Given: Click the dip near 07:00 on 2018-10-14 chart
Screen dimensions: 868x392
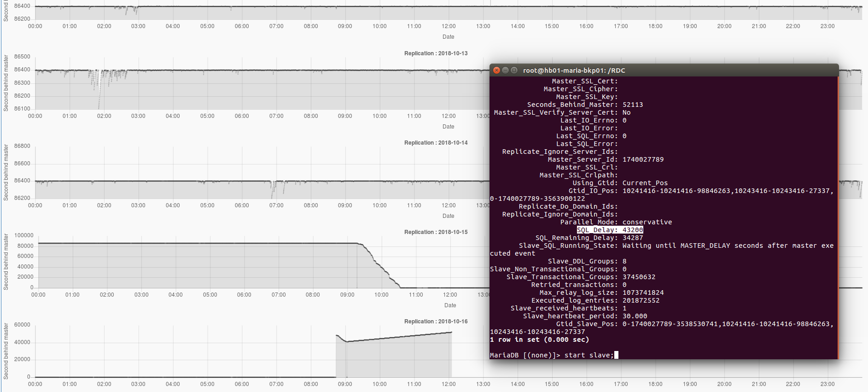Looking at the screenshot, I should coord(274,189).
